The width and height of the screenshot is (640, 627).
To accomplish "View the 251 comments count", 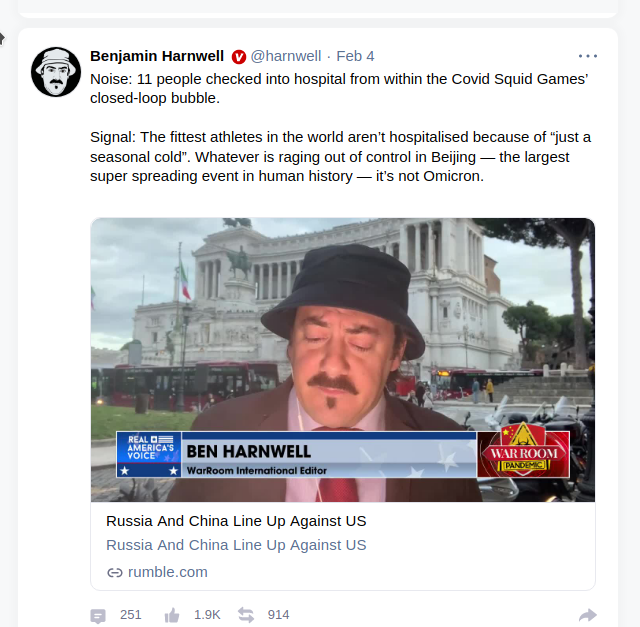I will coord(131,615).
